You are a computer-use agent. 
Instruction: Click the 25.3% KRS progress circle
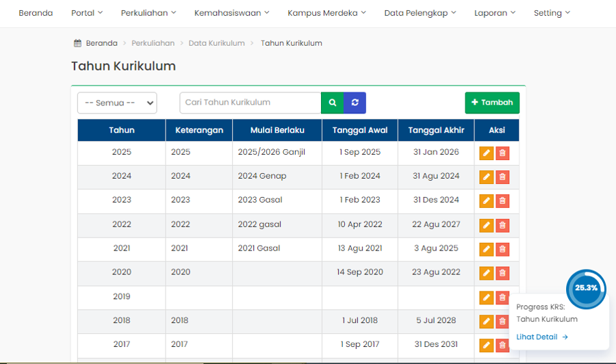pos(586,288)
